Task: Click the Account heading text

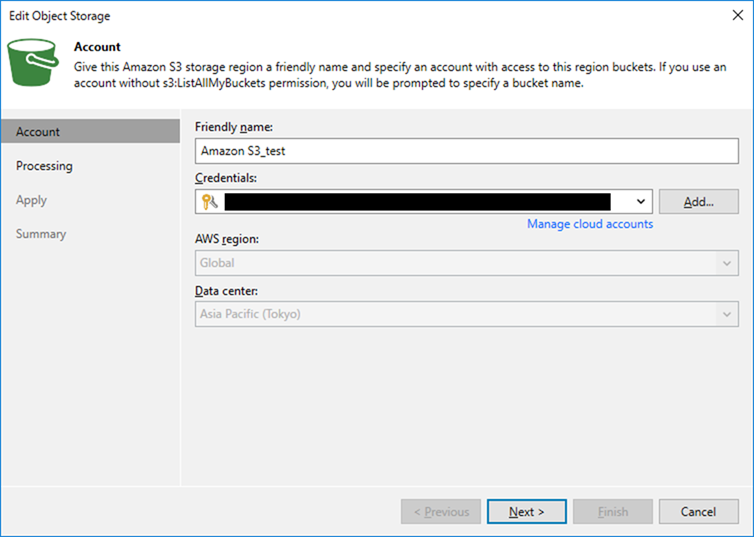Action: pos(97,47)
